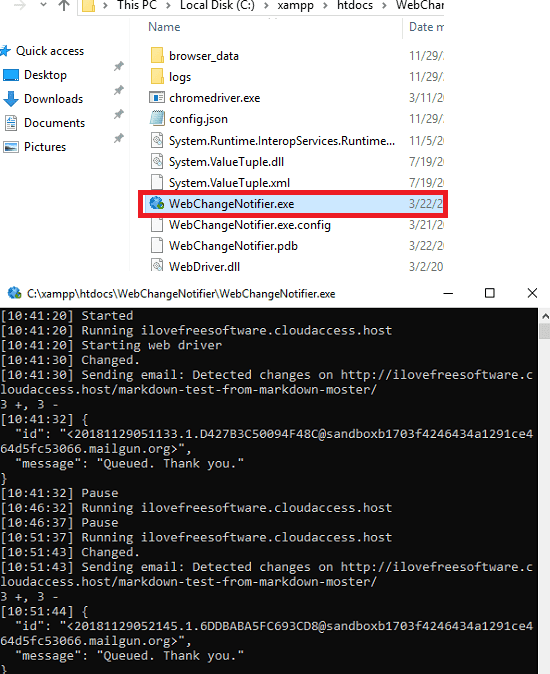550x674 pixels.
Task: Close the WebChangeNotifier console window
Action: point(532,293)
